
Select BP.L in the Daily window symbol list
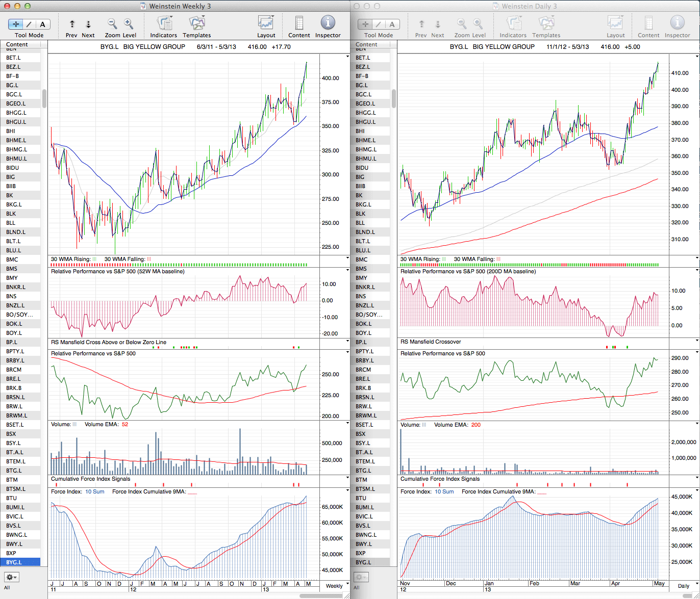tap(361, 342)
